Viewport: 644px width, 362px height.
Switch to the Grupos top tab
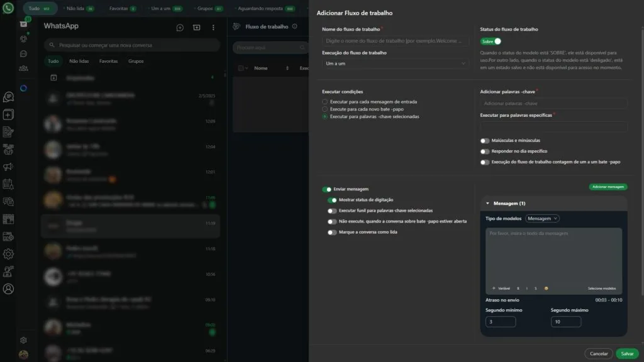click(x=209, y=8)
